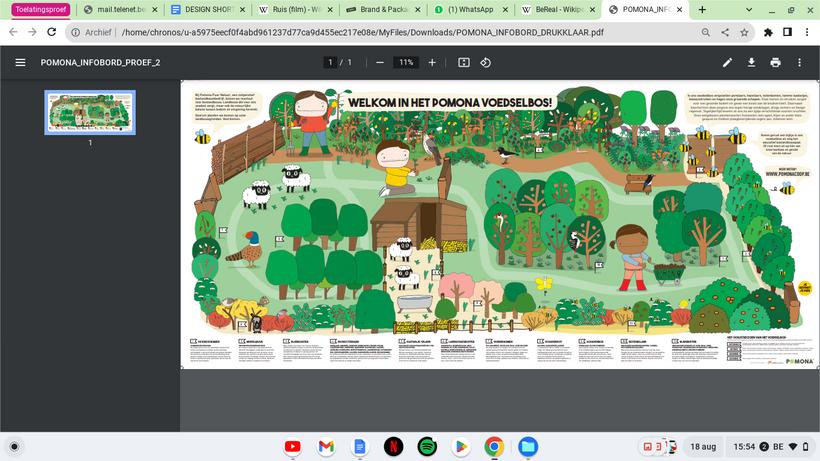Download the PDF file
This screenshot has height=461, width=820.
751,62
